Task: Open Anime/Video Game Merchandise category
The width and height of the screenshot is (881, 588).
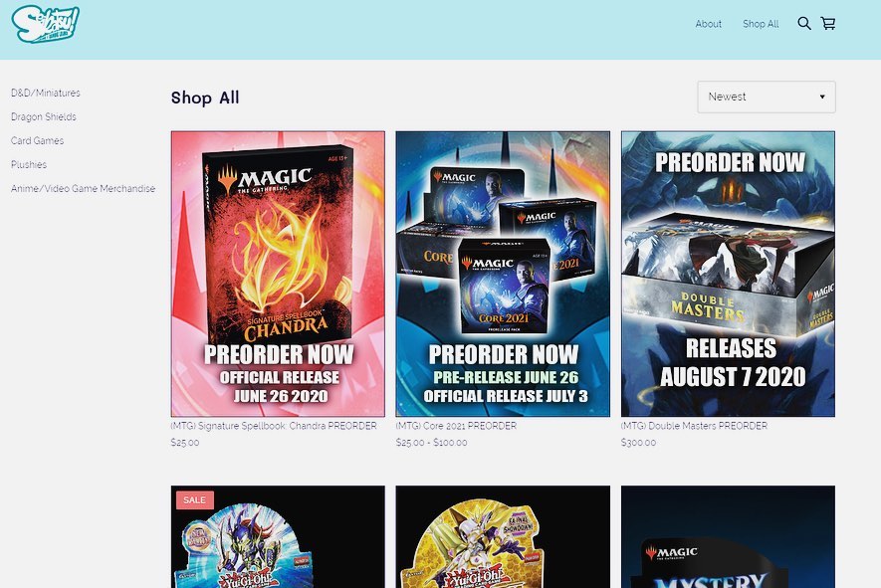Action: coord(84,189)
